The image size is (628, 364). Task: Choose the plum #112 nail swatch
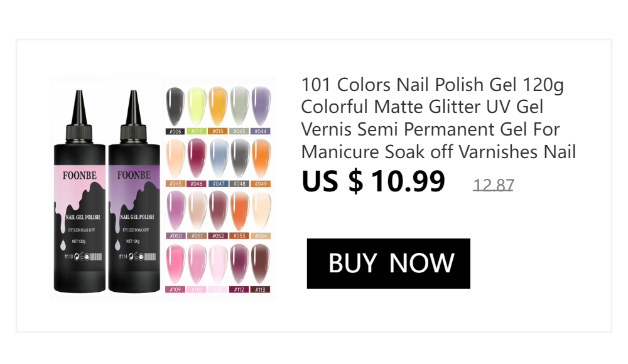239,264
